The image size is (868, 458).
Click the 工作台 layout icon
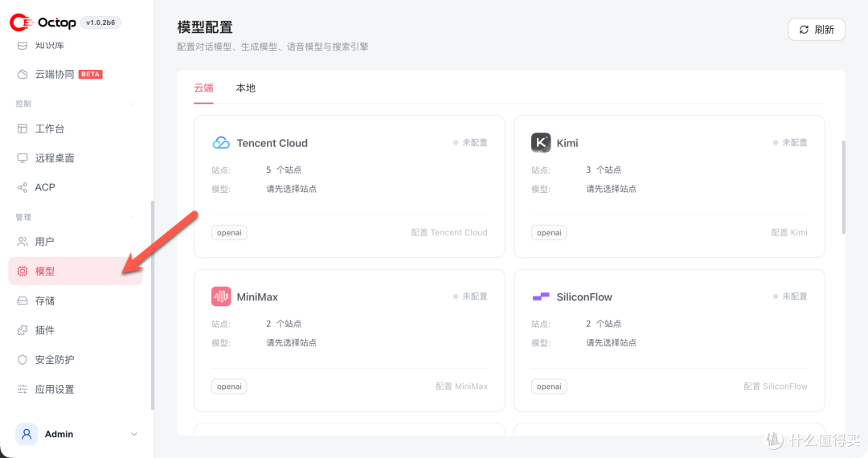click(x=23, y=129)
